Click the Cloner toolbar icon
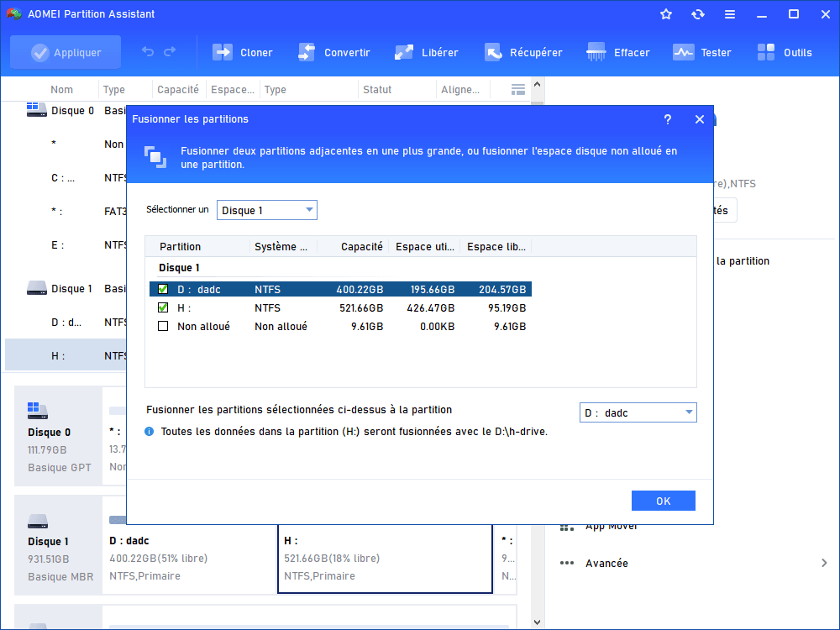 [223, 52]
